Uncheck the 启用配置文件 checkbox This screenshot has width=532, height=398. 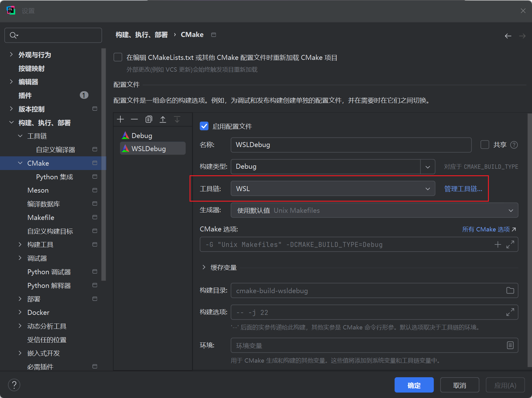point(204,126)
